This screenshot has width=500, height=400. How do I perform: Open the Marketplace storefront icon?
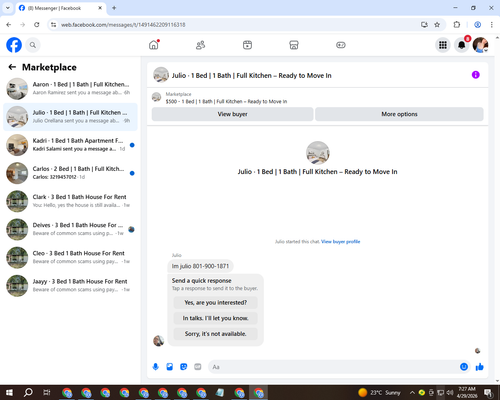coord(294,45)
